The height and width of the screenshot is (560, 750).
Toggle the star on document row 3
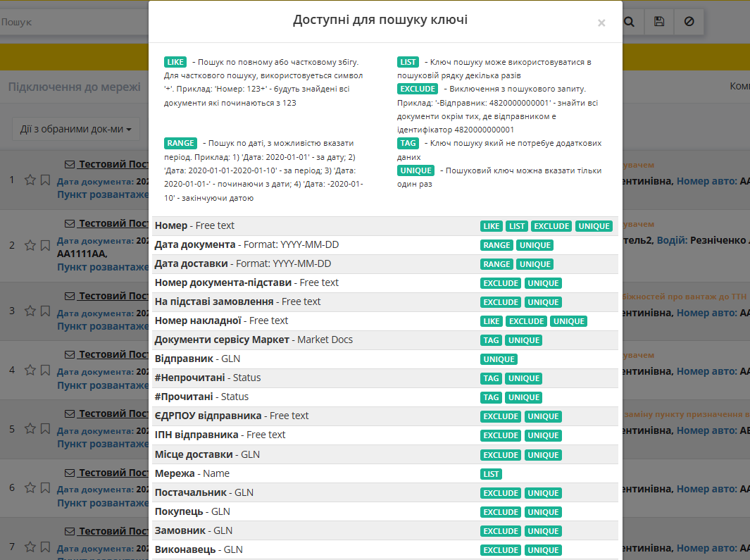[x=30, y=311]
